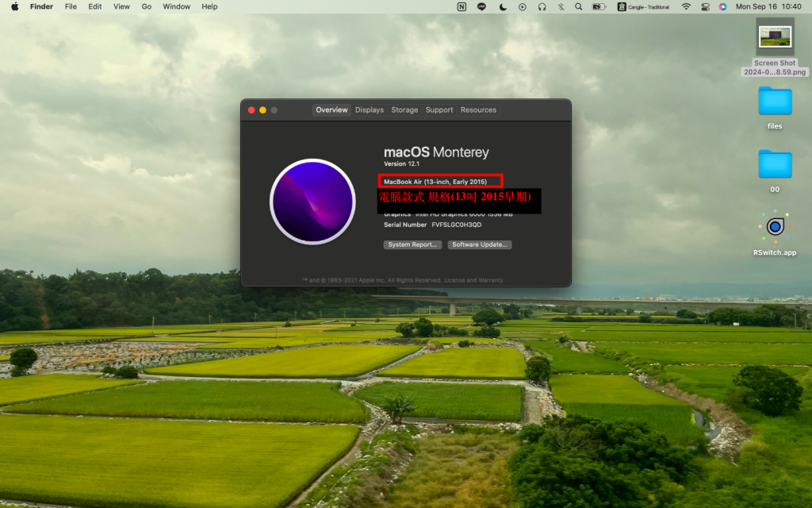Select the Screen Shot png file thumbnail
Image resolution: width=812 pixels, height=508 pixels.
[776, 37]
